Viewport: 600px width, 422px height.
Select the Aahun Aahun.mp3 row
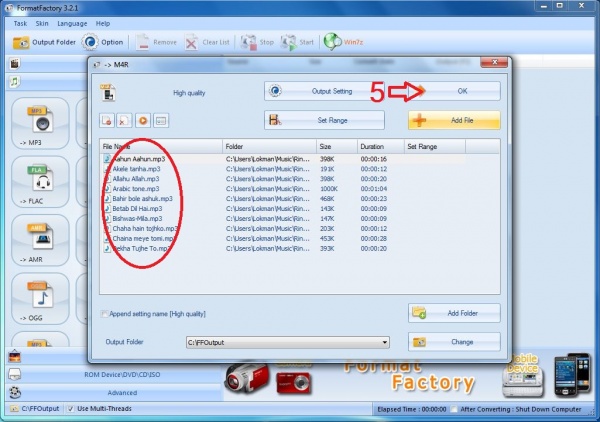pyautogui.click(x=283, y=159)
